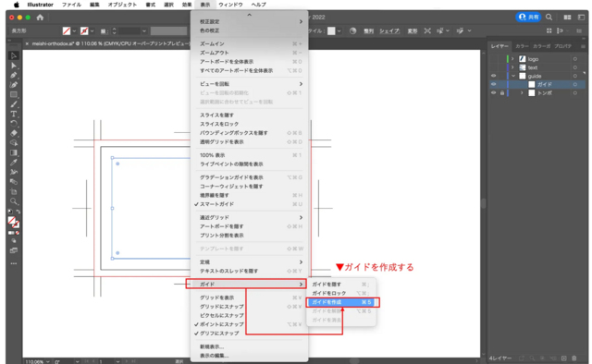Click the Home icon in title bar
Screen dimensions: 592x364
click(40, 18)
